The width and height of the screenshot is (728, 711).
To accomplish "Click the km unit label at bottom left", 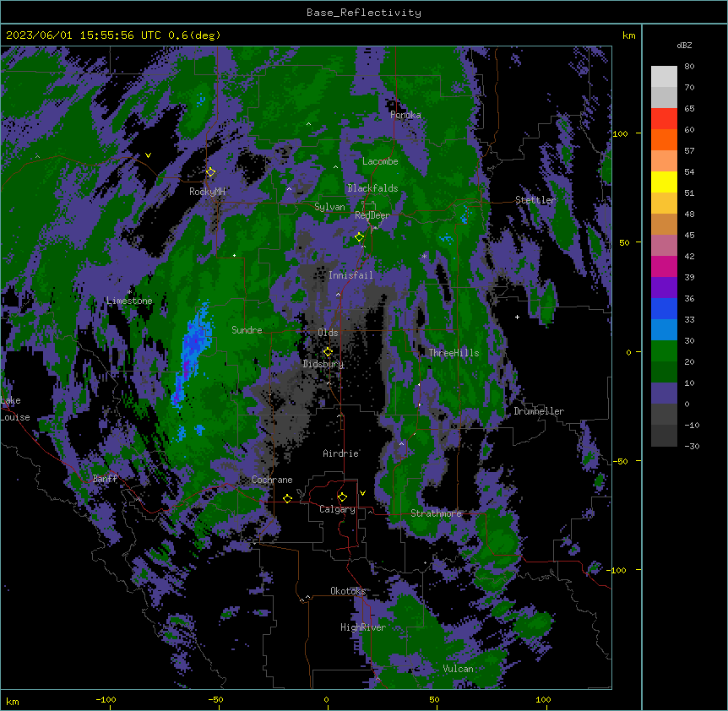I will click(13, 702).
